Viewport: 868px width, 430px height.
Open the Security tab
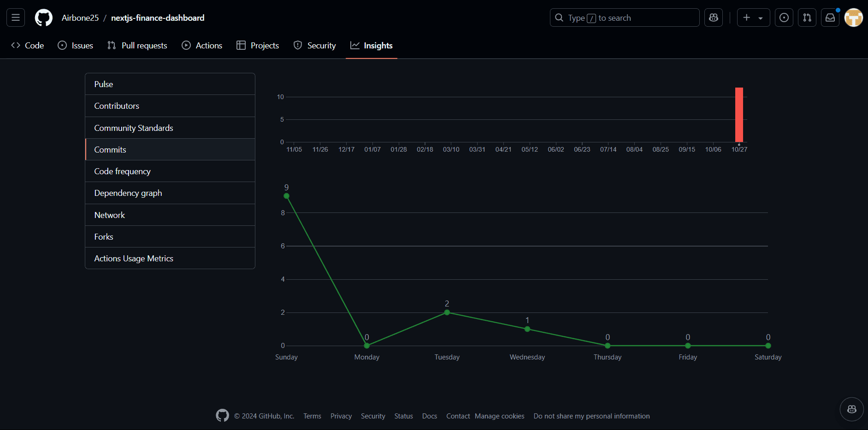(315, 46)
